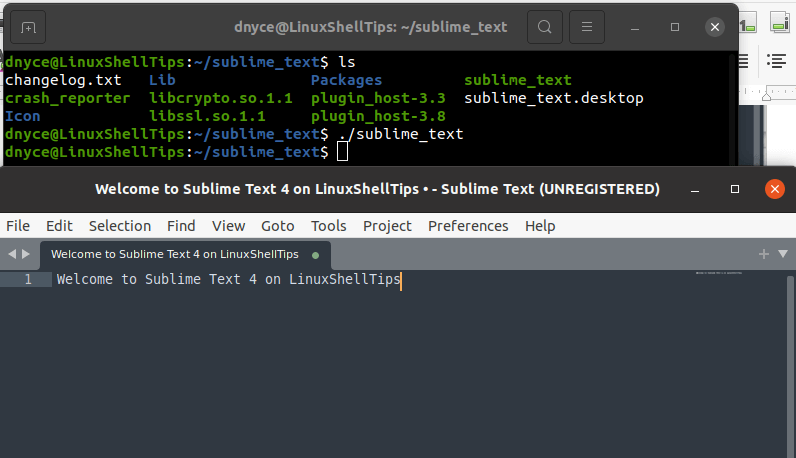Click the unsaved dot on the Welcome tab
Image resolution: width=796 pixels, height=458 pixels.
click(316, 255)
